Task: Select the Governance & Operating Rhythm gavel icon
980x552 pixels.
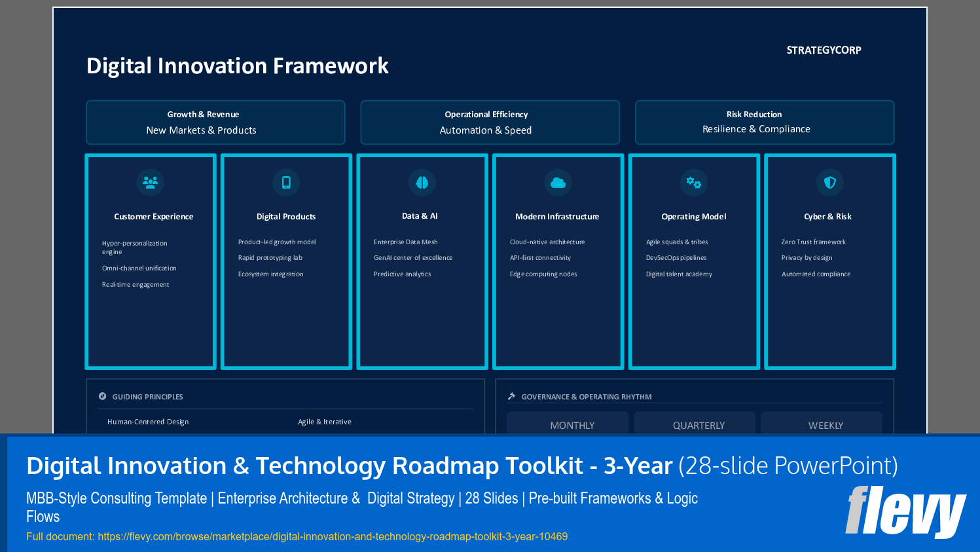Action: [x=512, y=396]
